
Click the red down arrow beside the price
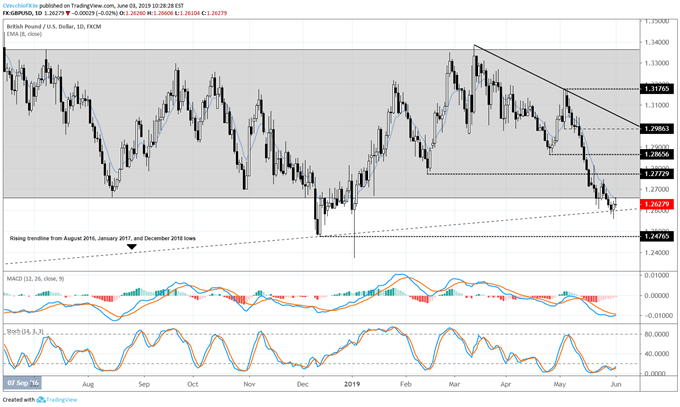68,13
